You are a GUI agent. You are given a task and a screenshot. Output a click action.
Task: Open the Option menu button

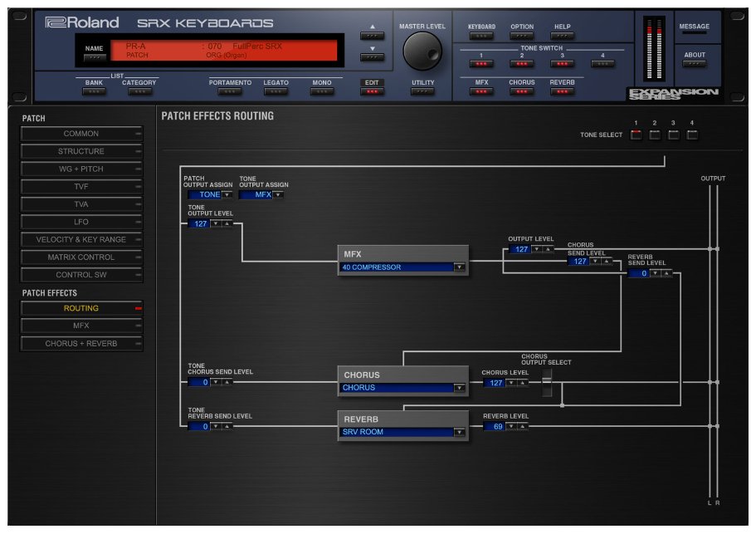pos(522,36)
